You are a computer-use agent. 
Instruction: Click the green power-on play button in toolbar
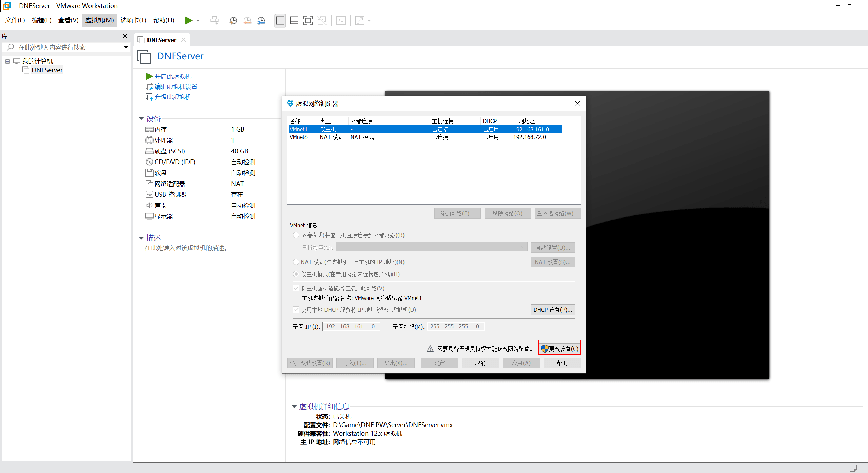189,21
